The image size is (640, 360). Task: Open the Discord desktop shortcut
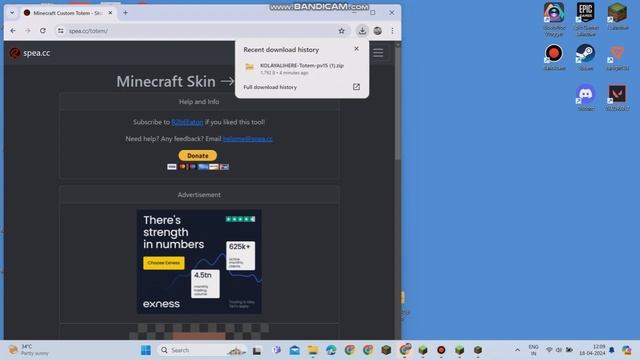(x=586, y=98)
